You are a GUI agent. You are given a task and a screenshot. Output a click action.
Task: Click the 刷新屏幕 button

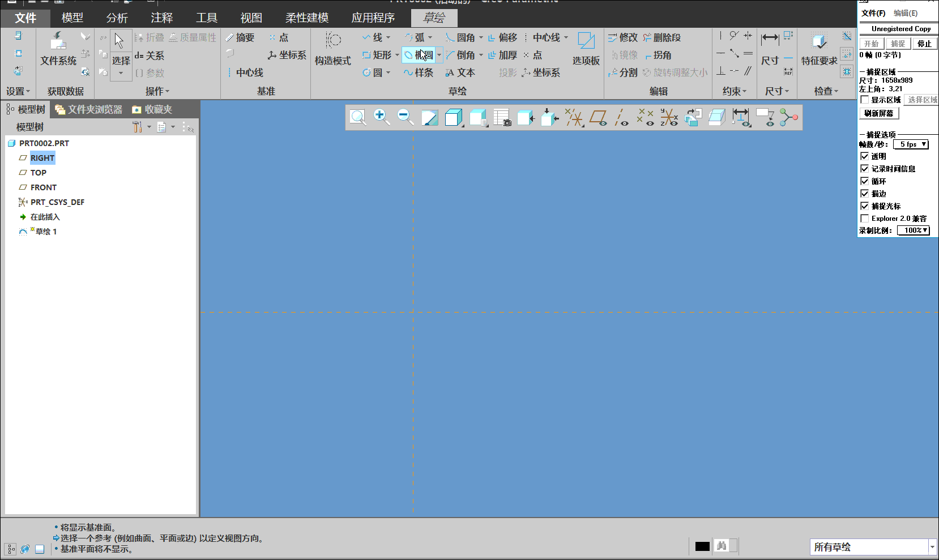point(879,113)
